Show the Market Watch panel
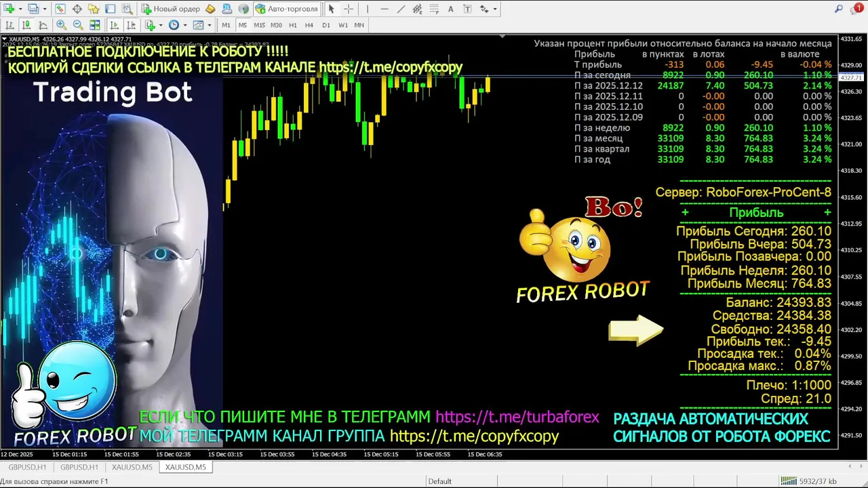The height and width of the screenshot is (488, 868). [60, 9]
